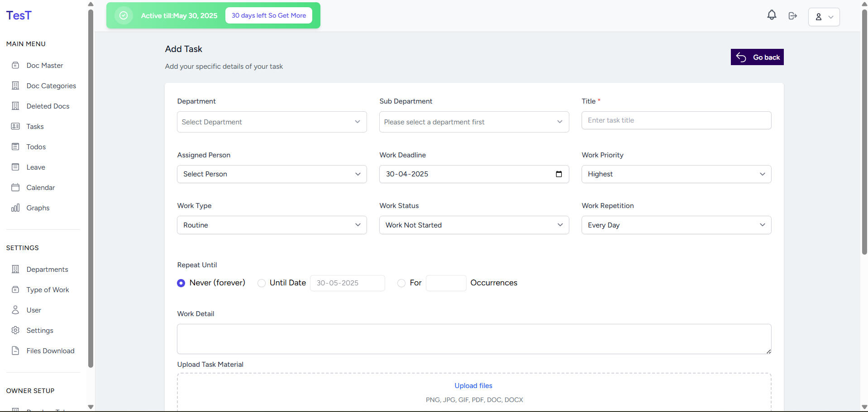
Task: Click sidebar scroll down arrow
Action: tap(91, 407)
